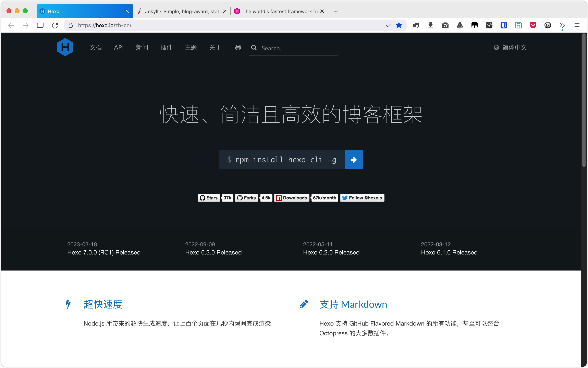Viewport: 588px width, 368px height.
Task: Click the rocket extension icon
Action: [460, 25]
